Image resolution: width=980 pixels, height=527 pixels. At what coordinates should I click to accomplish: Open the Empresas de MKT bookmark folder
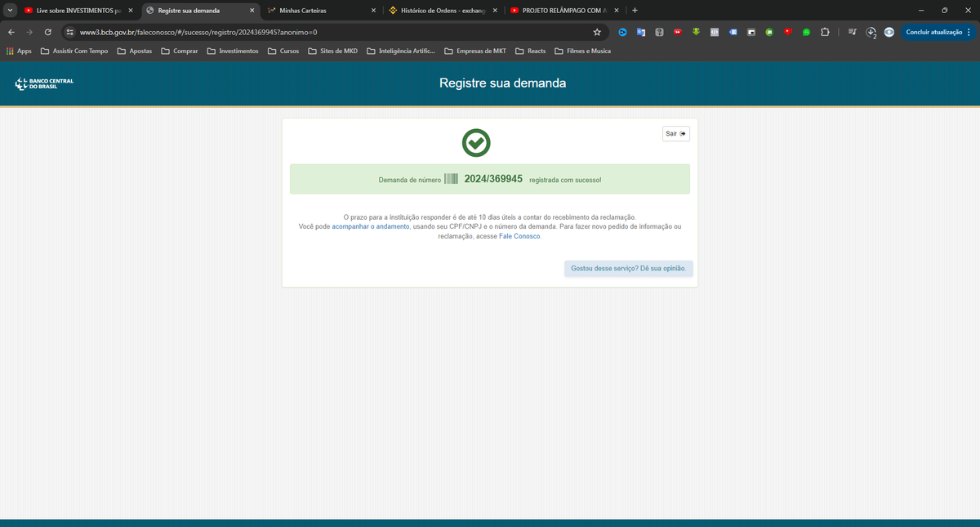pyautogui.click(x=475, y=51)
